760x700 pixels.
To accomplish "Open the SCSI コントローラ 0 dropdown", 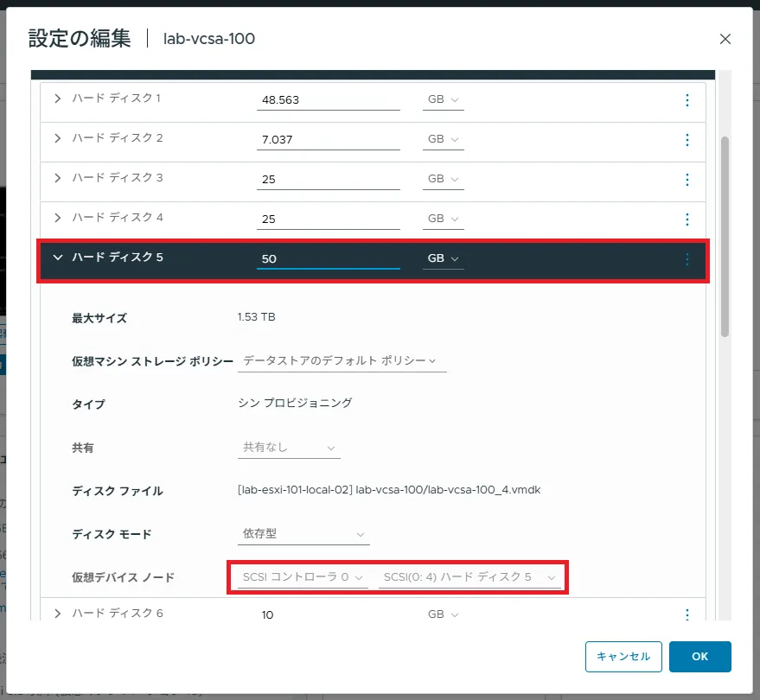I will [x=302, y=576].
